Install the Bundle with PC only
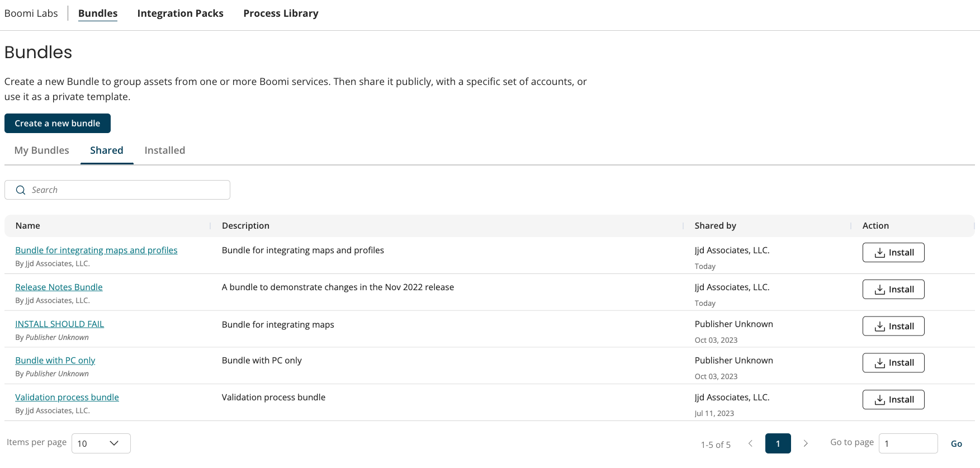Image resolution: width=980 pixels, height=468 pixels. pyautogui.click(x=893, y=363)
